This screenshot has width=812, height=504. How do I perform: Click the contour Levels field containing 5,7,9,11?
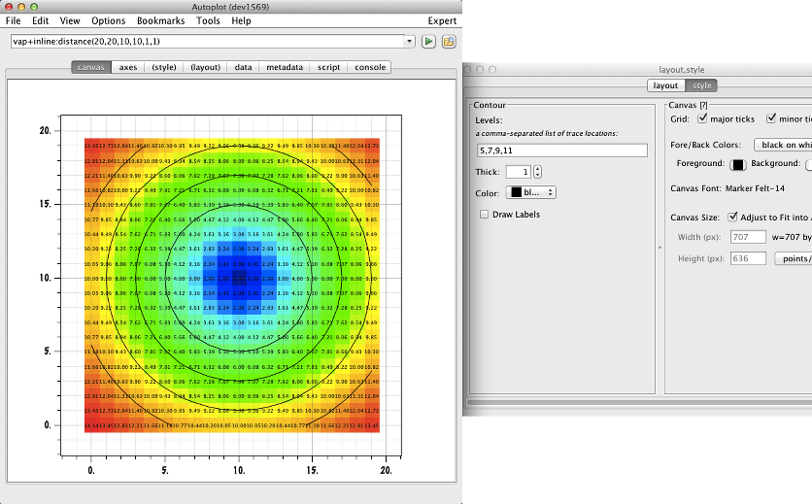pyautogui.click(x=561, y=151)
